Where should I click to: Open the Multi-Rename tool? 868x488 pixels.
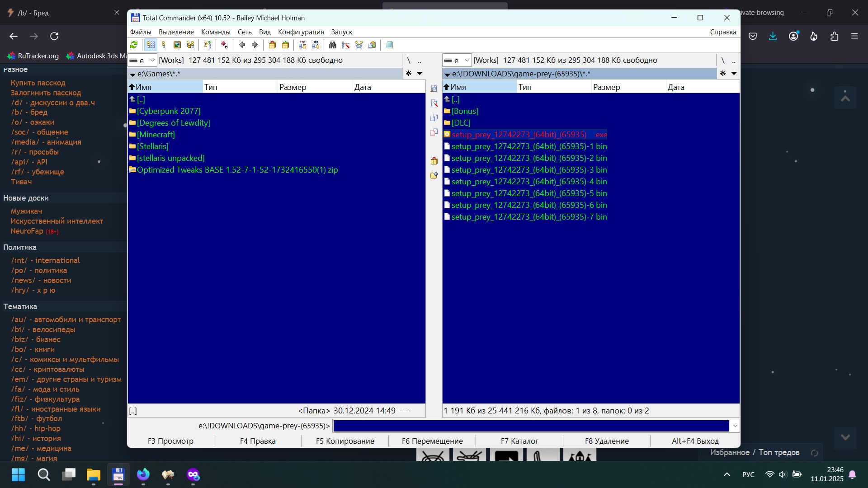tap(346, 45)
